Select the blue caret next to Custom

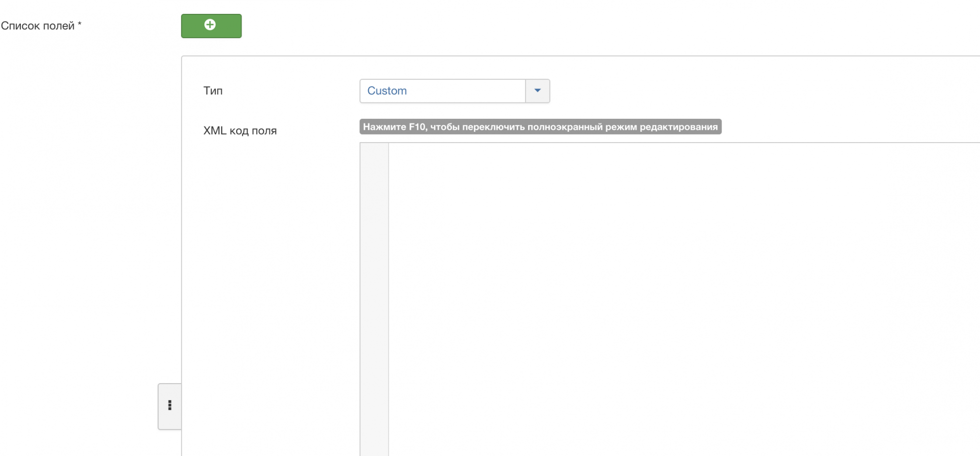[x=537, y=91]
